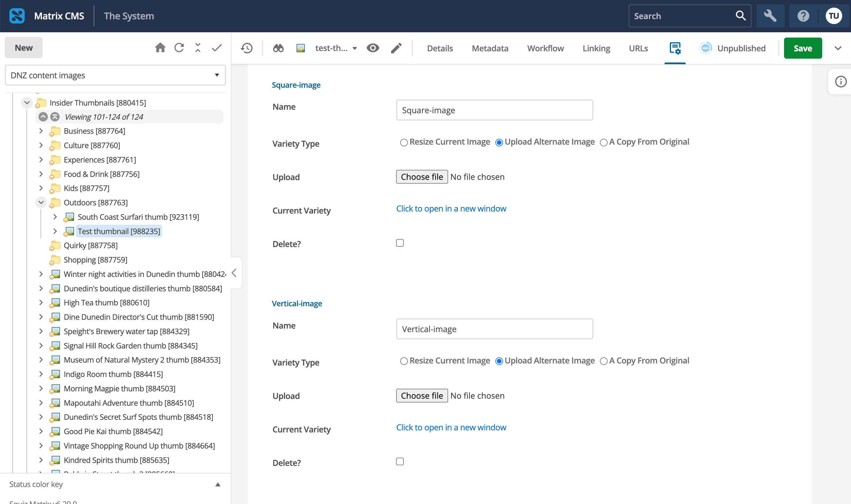
Task: Preview asset with the eye icon
Action: (373, 48)
